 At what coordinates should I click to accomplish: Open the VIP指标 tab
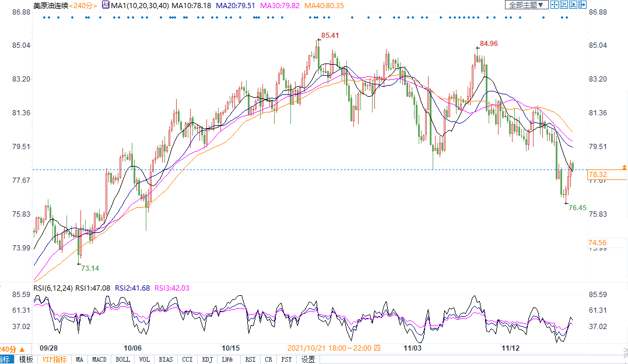click(54, 359)
